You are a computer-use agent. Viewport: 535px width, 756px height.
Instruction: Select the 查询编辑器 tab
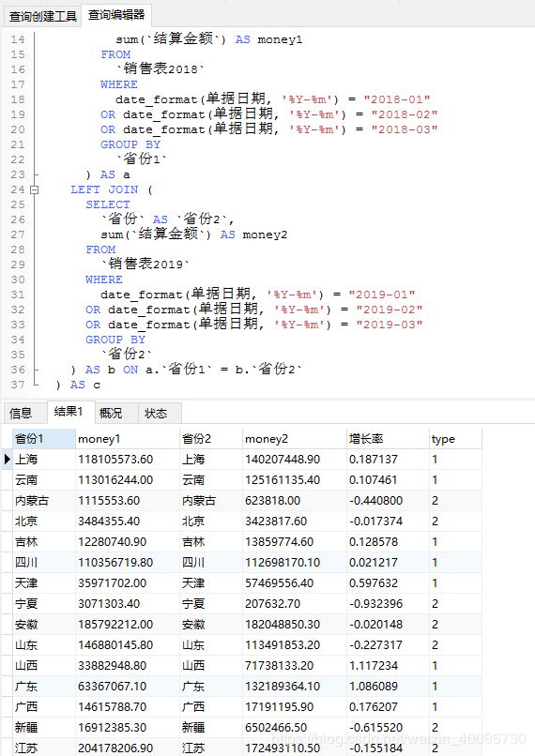116,15
